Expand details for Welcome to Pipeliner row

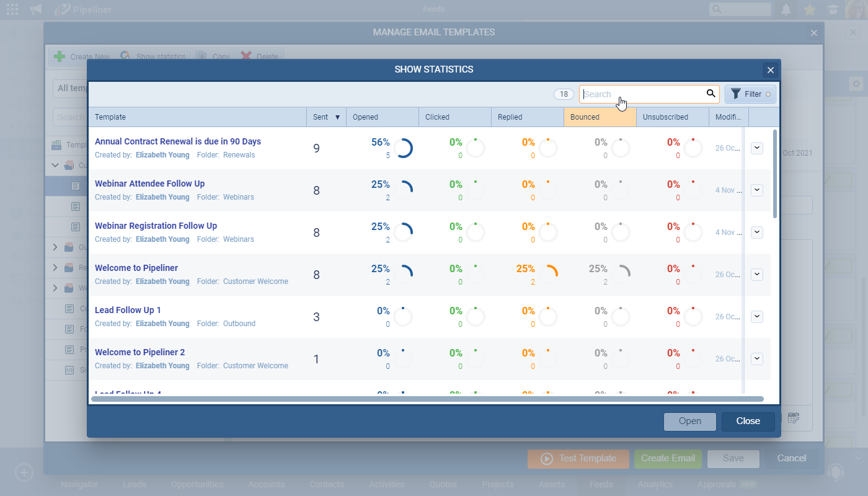point(756,274)
